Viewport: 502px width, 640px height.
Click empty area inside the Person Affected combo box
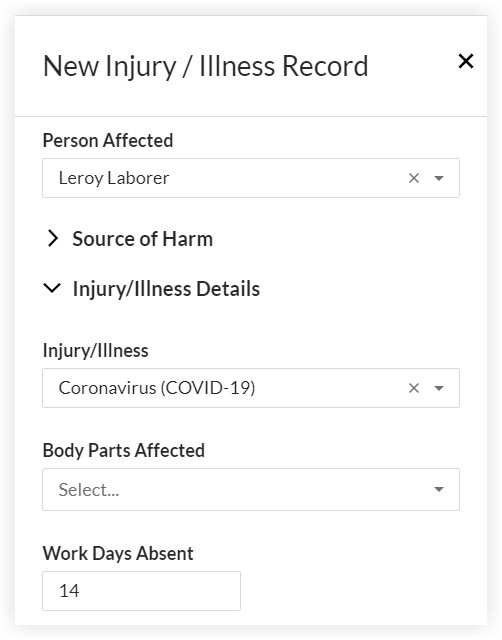[286, 178]
